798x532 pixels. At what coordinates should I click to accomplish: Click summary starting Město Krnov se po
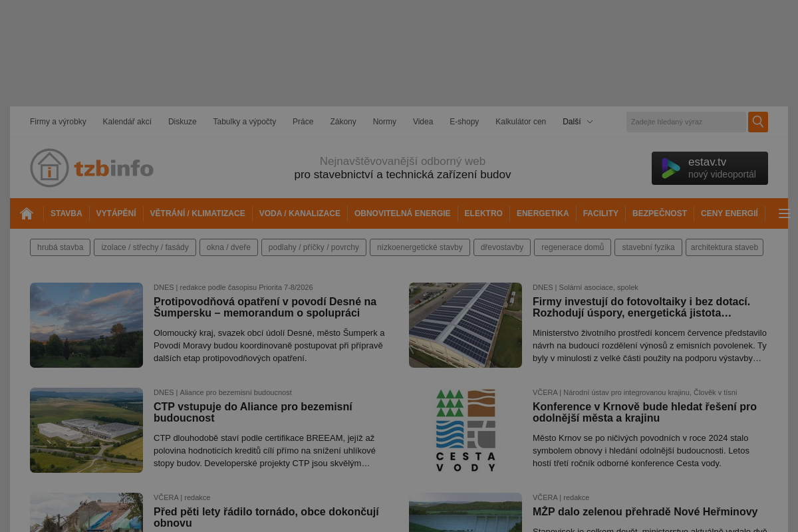pyautogui.click(x=641, y=450)
